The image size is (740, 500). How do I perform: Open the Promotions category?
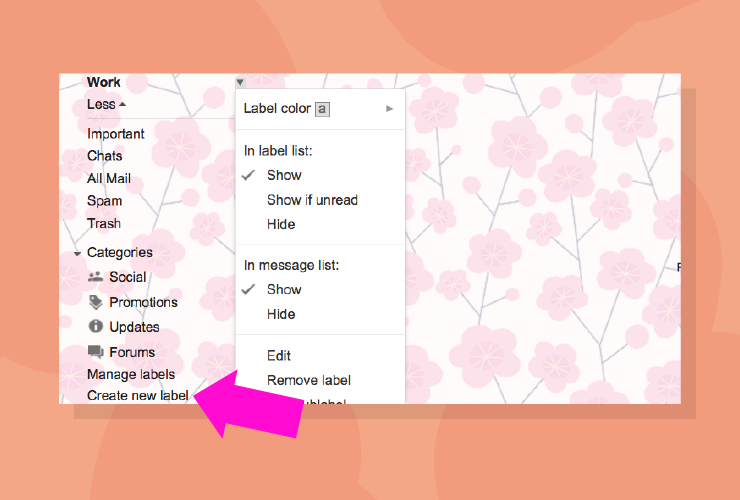tap(143, 302)
